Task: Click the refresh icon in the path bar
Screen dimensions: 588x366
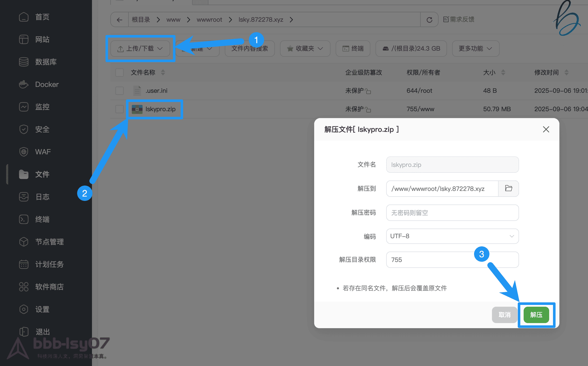Action: [x=429, y=19]
